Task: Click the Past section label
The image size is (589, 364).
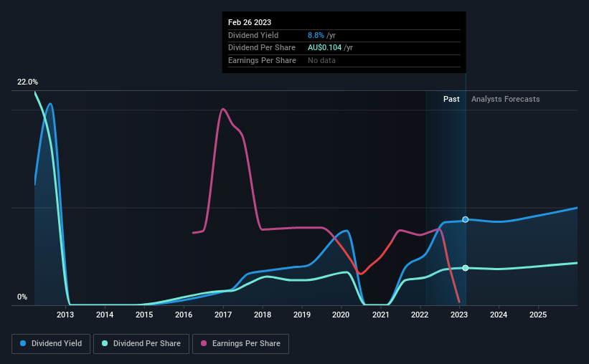Action: tap(451, 99)
